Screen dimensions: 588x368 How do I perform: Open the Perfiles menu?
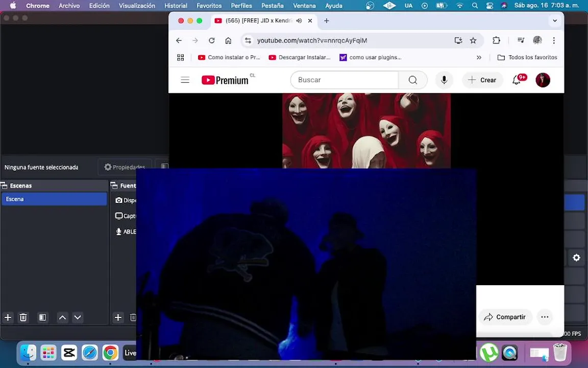pos(241,6)
